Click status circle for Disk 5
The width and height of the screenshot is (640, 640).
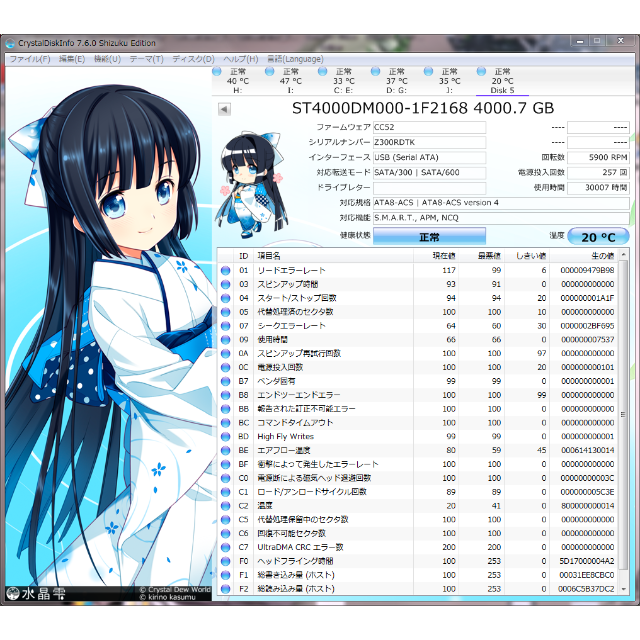[x=481, y=71]
